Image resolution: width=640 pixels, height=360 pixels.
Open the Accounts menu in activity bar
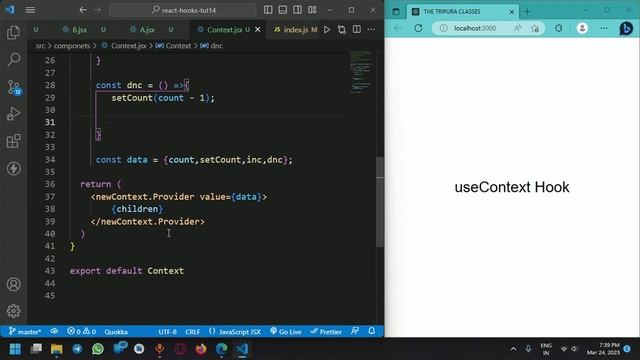coord(13,284)
